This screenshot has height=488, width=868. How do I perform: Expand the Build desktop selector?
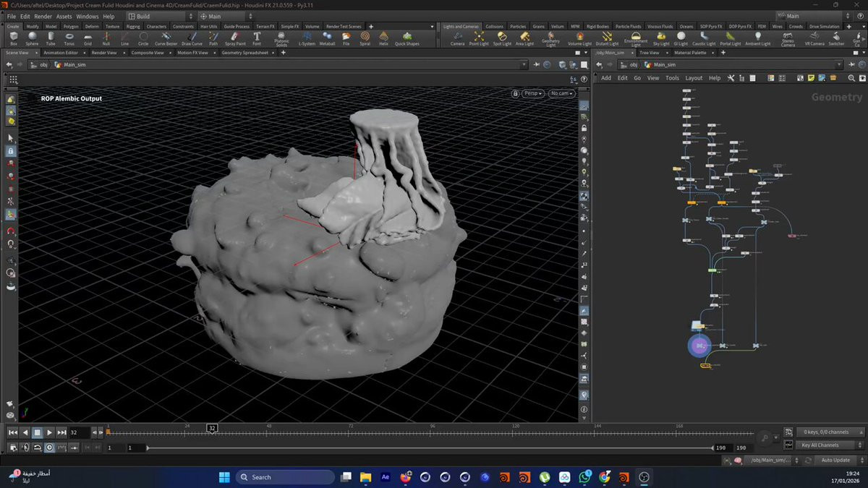(159, 16)
